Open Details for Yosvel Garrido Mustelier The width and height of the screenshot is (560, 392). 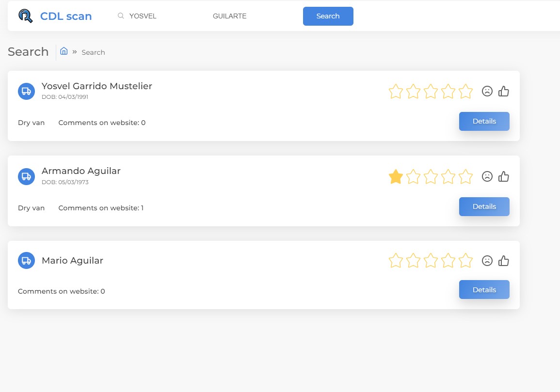click(484, 121)
